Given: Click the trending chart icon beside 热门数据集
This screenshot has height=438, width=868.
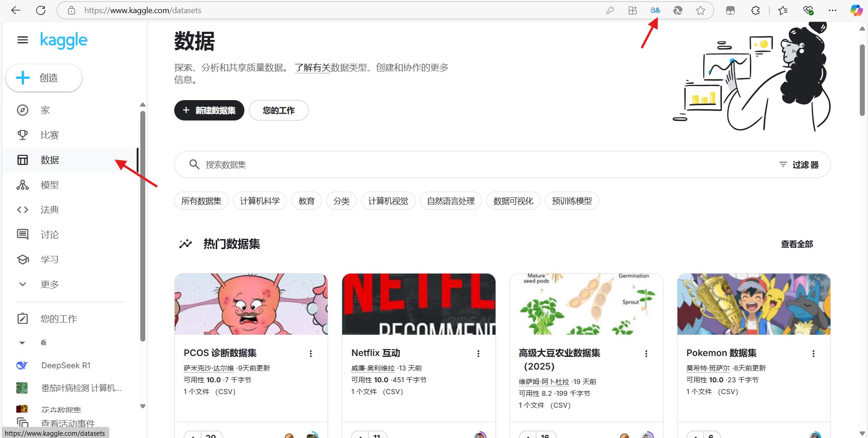Looking at the screenshot, I should click(186, 244).
